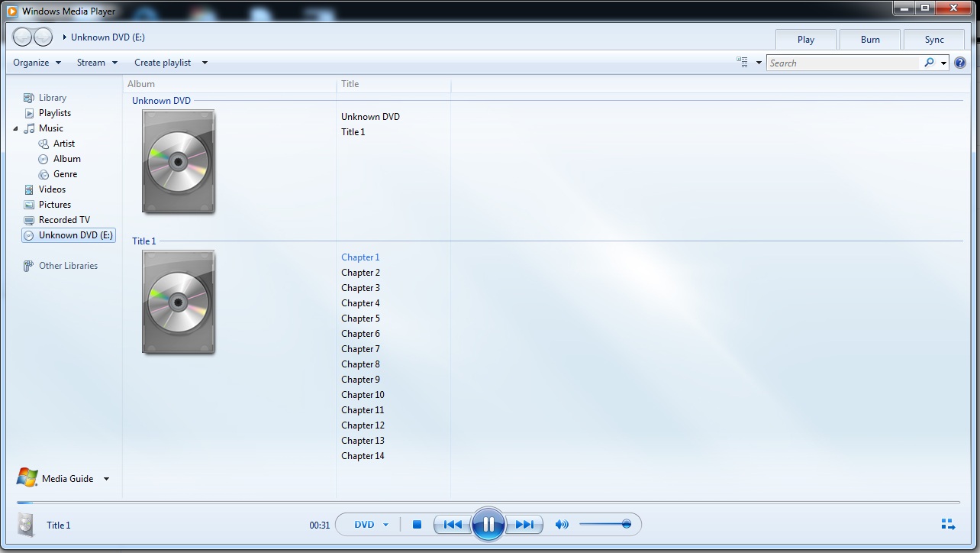
Task: Click the Title 1 disc thumbnail
Action: point(179,302)
